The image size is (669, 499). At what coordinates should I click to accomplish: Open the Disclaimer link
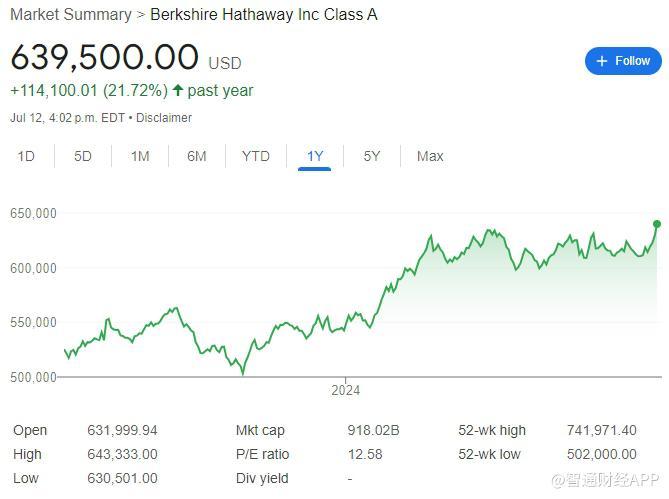[x=164, y=118]
